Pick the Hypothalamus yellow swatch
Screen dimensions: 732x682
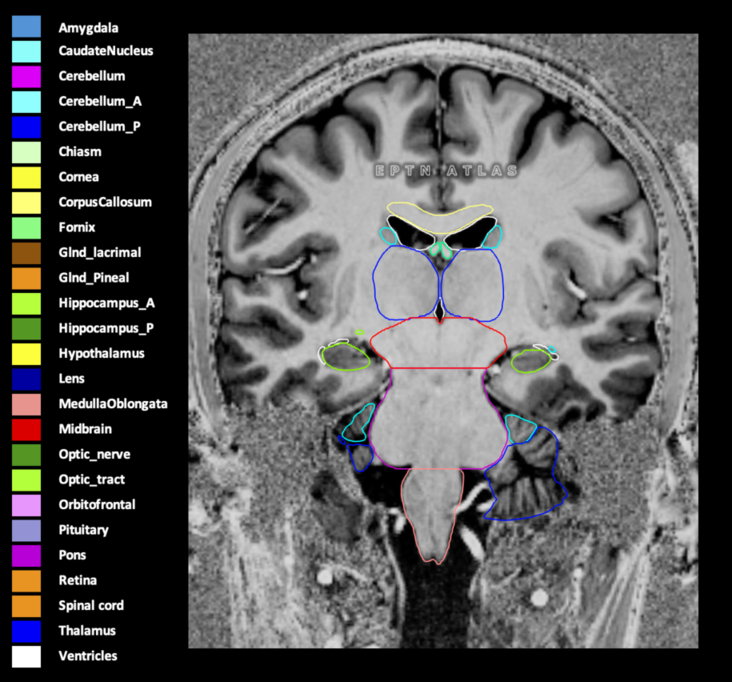coord(26,354)
